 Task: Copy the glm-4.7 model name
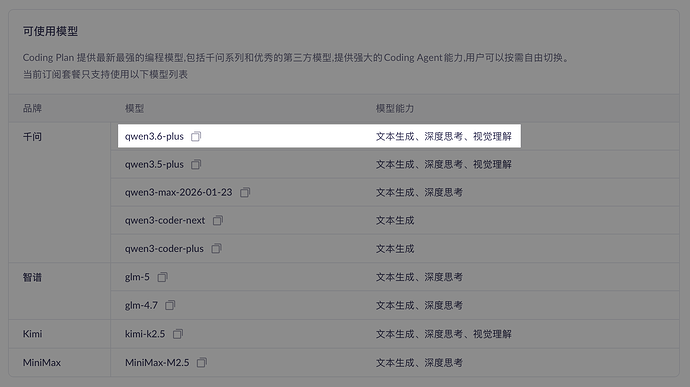170,305
